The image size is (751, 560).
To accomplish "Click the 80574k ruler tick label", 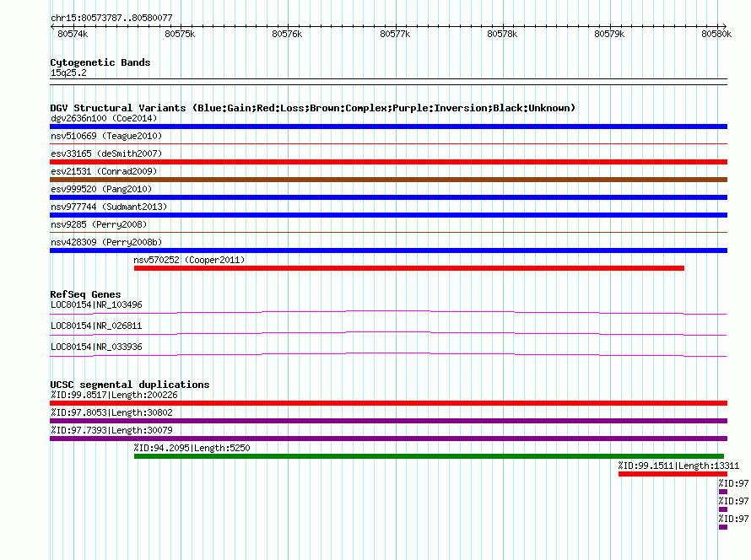I will pos(73,34).
